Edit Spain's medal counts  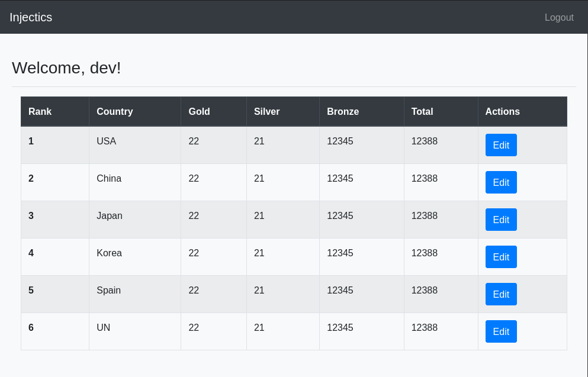pyautogui.click(x=500, y=294)
